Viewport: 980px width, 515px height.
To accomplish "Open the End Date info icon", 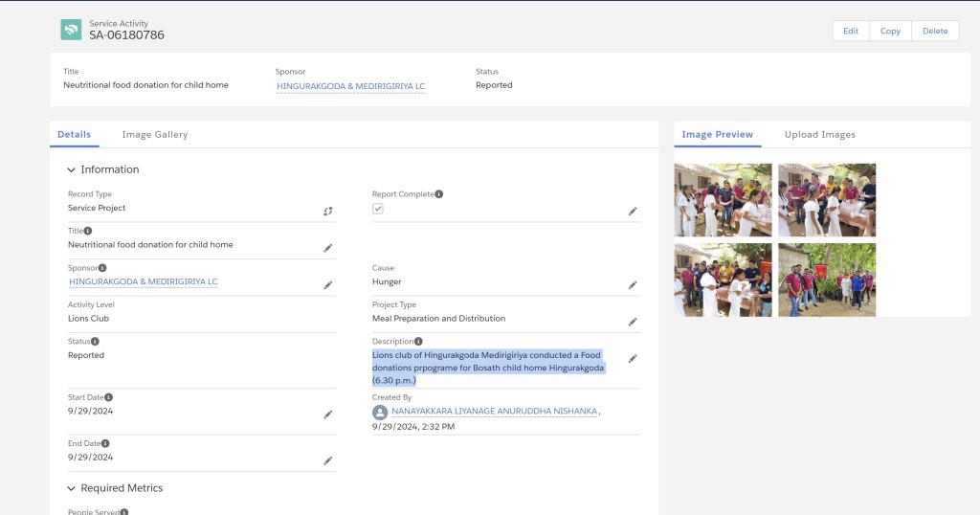I will coord(105,443).
